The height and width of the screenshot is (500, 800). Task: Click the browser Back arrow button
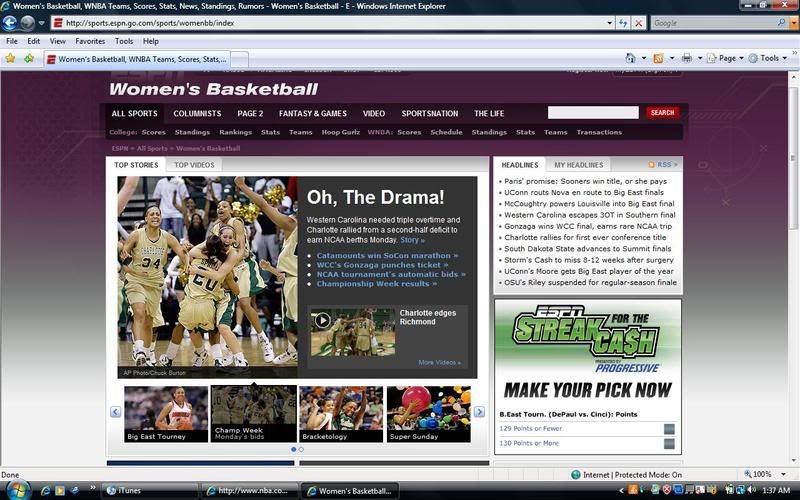[x=10, y=23]
